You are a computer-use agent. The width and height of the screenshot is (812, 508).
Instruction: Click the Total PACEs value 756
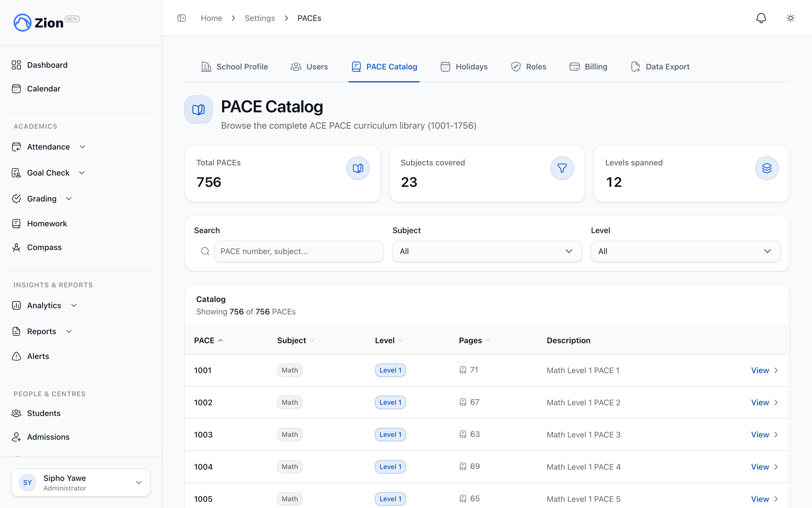[x=209, y=182]
